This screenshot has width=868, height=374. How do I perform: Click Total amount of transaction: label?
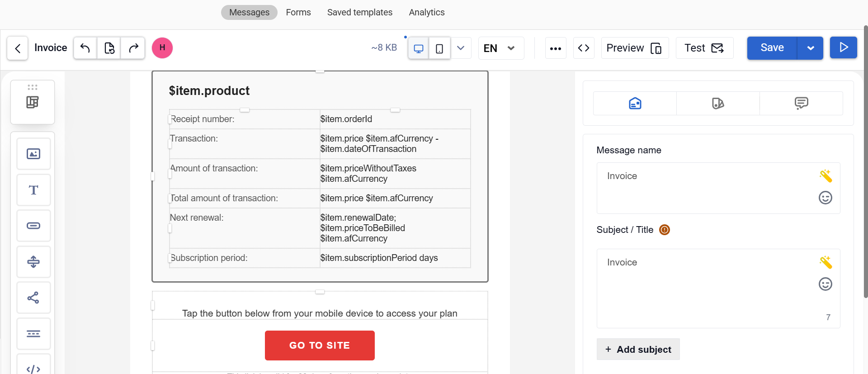coord(224,198)
